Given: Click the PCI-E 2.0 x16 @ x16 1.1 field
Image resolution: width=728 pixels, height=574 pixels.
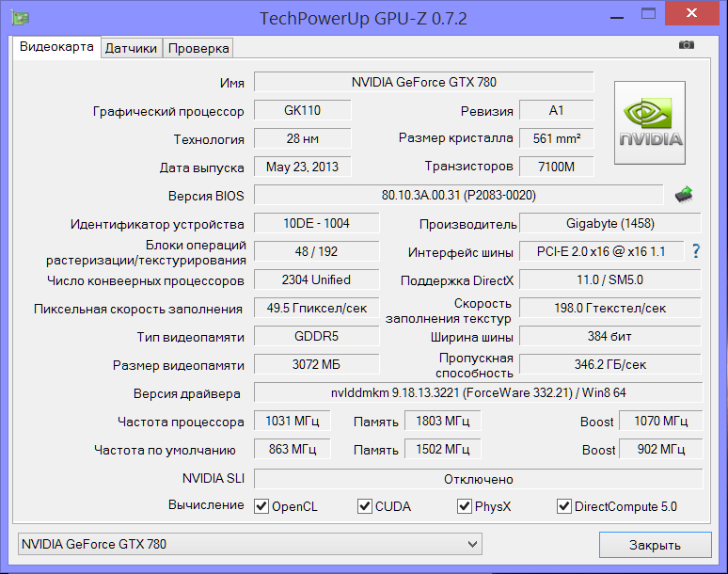Looking at the screenshot, I should coord(601,251).
